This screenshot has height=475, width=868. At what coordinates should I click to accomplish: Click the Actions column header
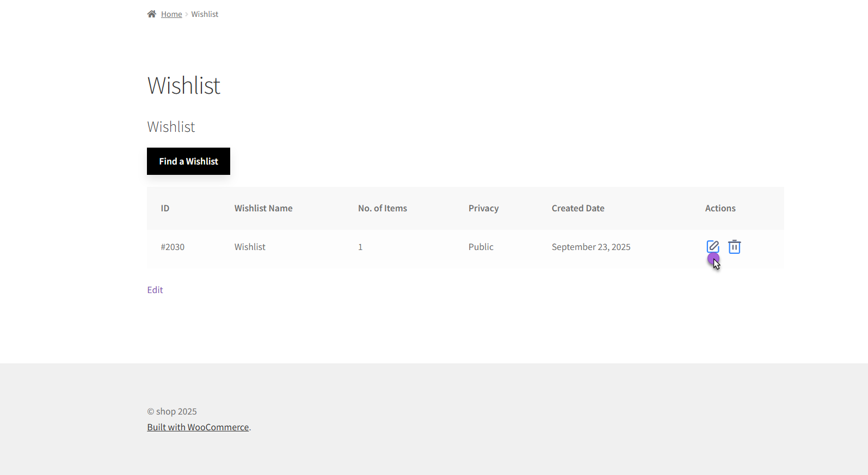click(x=720, y=208)
